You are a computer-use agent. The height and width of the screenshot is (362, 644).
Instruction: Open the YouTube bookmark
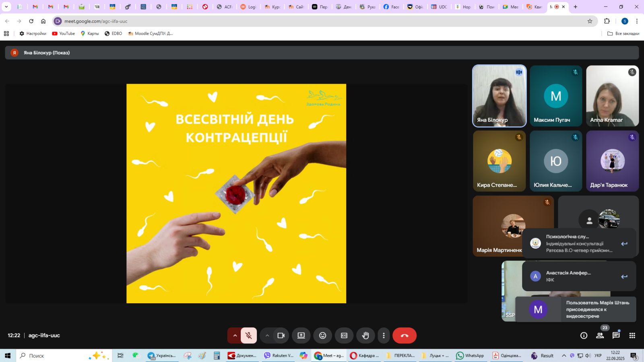64,33
